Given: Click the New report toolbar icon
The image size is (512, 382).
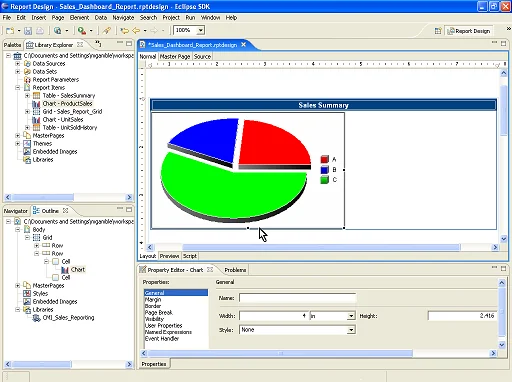Looking at the screenshot, I should coord(10,31).
